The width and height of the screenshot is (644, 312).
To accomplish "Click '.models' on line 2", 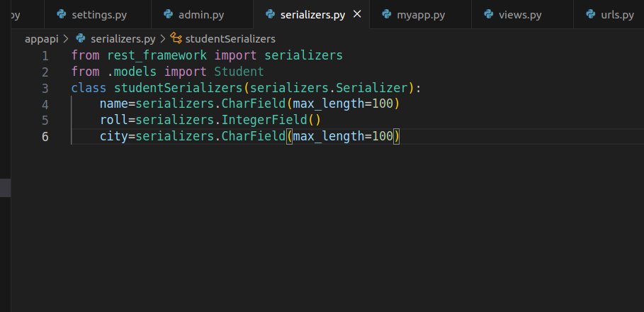I will pos(132,72).
